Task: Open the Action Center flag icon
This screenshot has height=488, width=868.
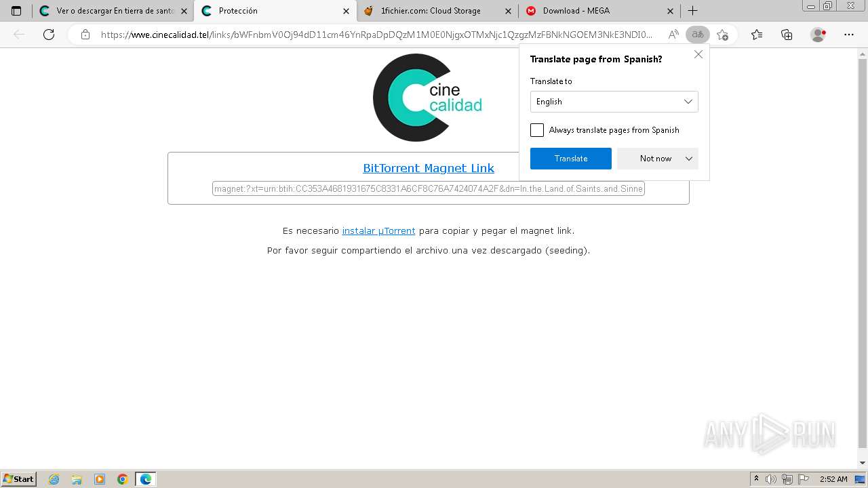Action: pos(804,479)
